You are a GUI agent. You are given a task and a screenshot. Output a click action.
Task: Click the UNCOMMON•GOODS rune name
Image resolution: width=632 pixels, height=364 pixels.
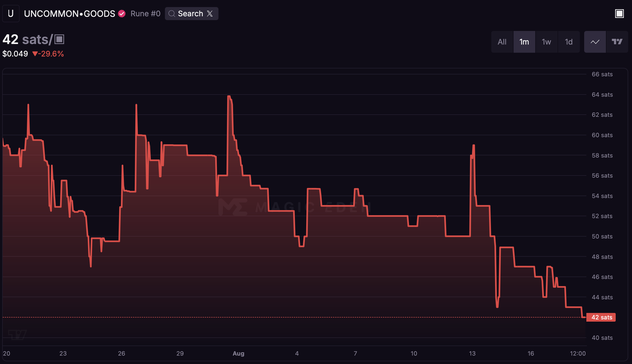(70, 14)
